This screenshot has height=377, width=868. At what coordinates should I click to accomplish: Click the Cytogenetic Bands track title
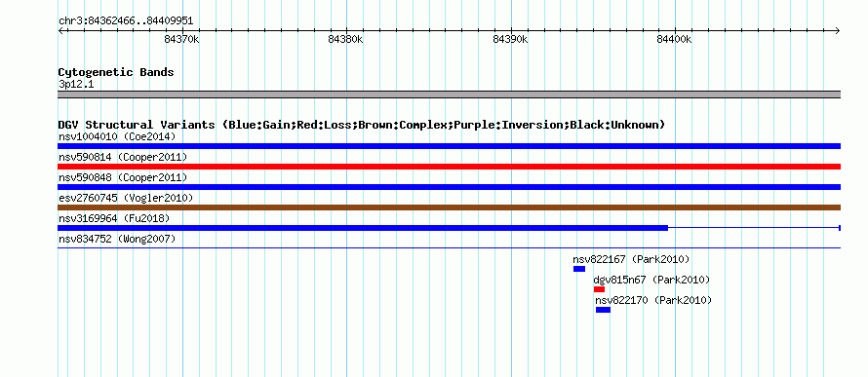(116, 72)
